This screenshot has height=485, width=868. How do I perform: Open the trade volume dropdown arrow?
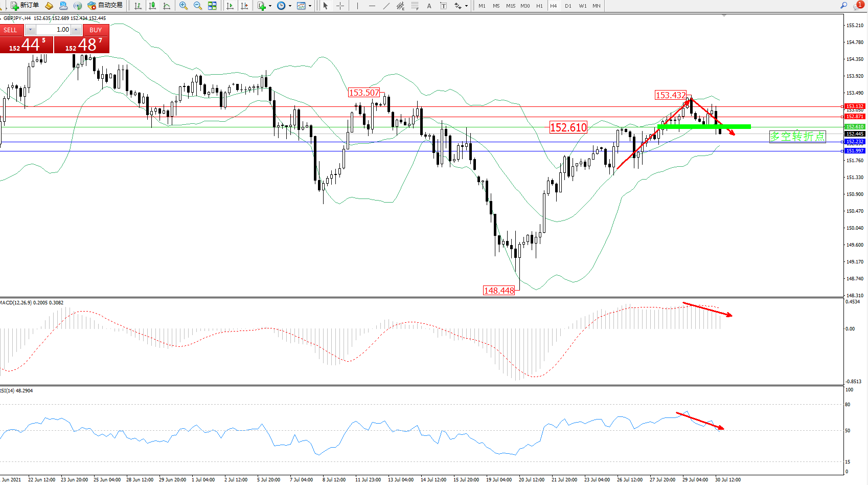click(x=31, y=30)
